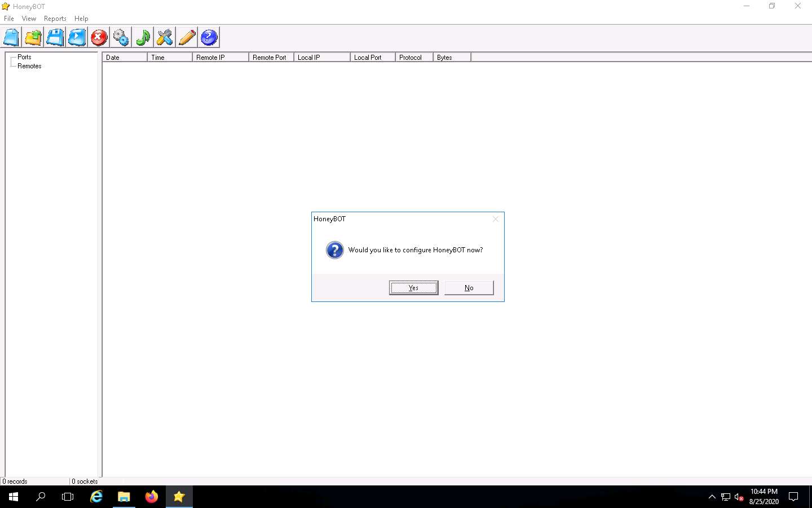812x508 pixels.
Task: Select the Ports tree node
Action: tap(24, 57)
